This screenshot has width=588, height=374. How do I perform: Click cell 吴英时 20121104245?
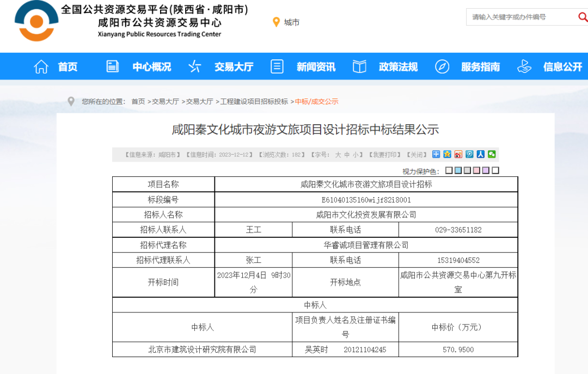click(345, 350)
